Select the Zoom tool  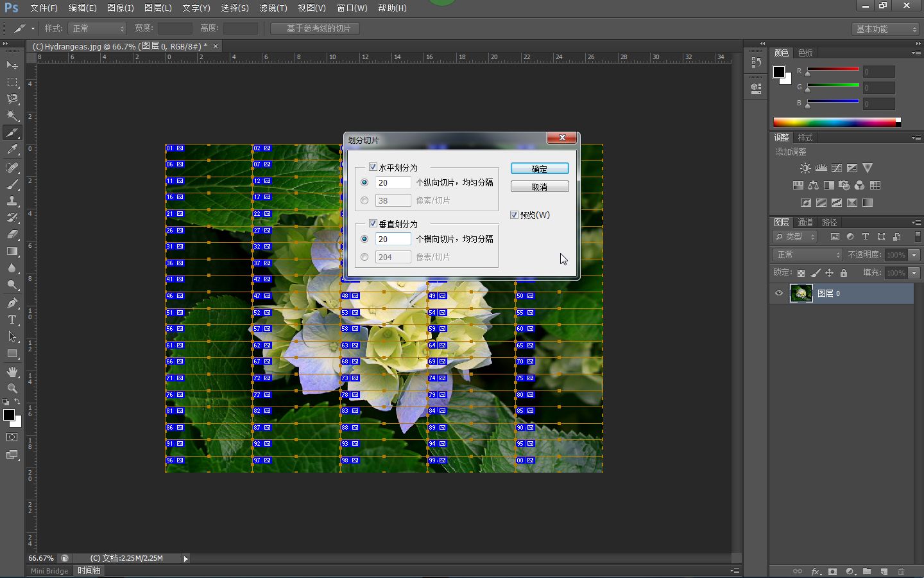[x=12, y=389]
